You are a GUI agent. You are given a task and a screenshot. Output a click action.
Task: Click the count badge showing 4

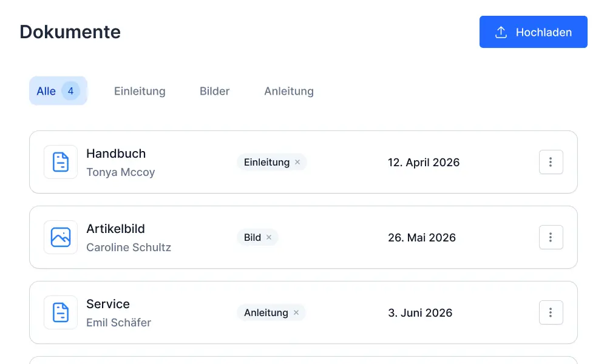pos(70,91)
